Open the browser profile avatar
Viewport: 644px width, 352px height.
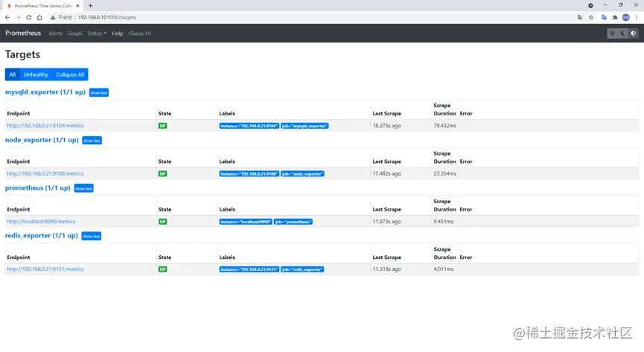point(626,17)
